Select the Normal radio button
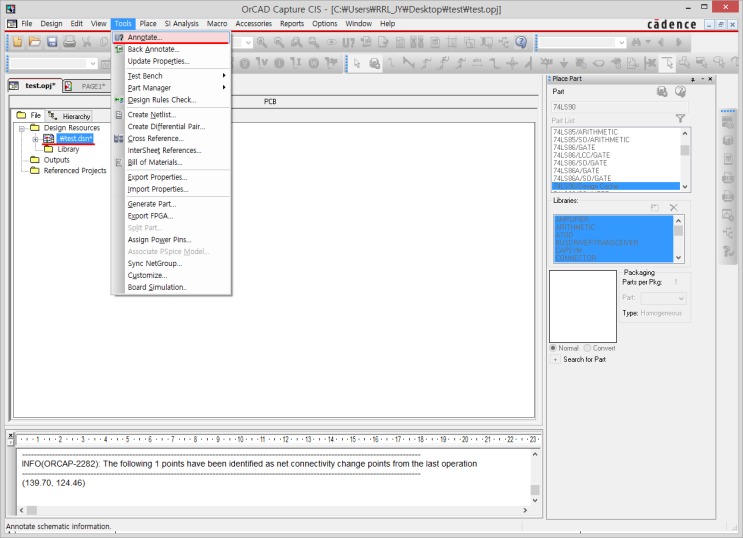 pos(553,348)
